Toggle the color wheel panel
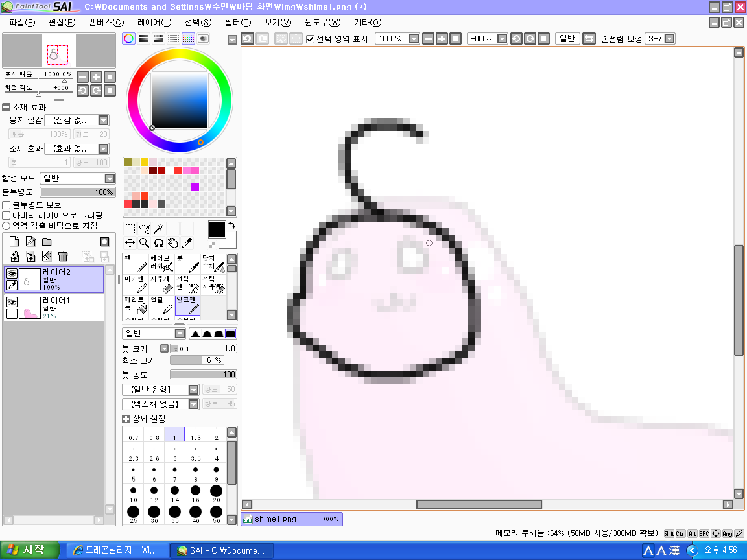Viewport: 747px width, 560px height. point(128,39)
